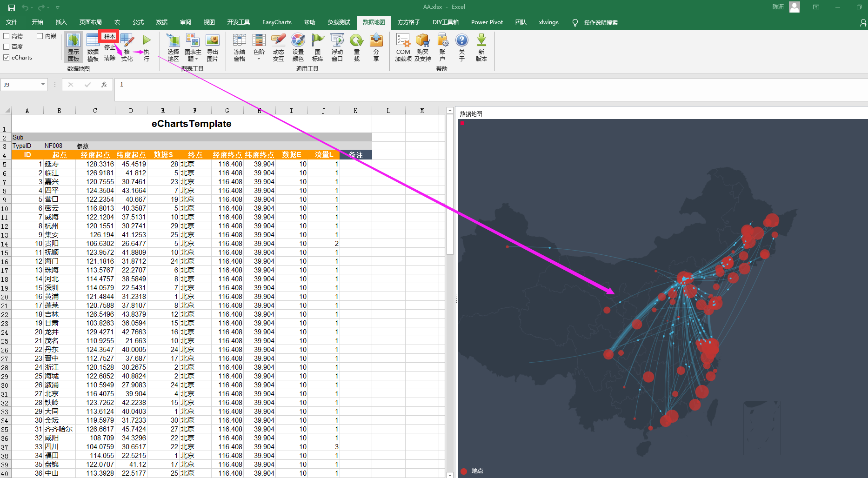
Task: Export image via 导出图片 icon
Action: point(213,46)
